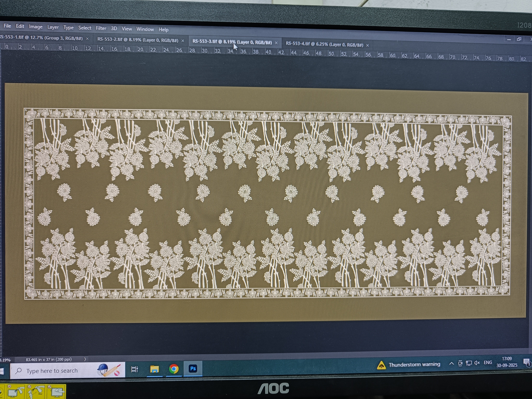Open the Help menu

pos(164,30)
